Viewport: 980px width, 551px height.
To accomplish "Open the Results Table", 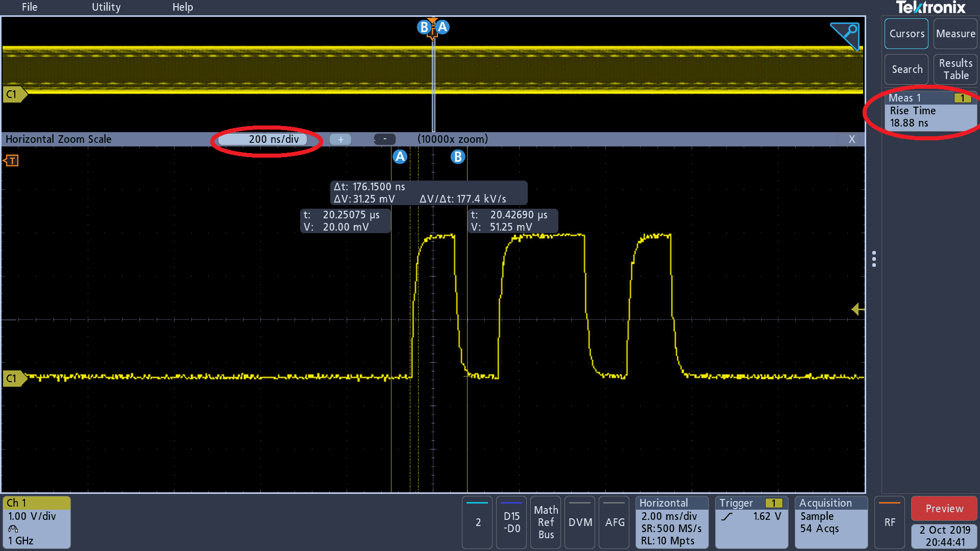I will point(955,69).
